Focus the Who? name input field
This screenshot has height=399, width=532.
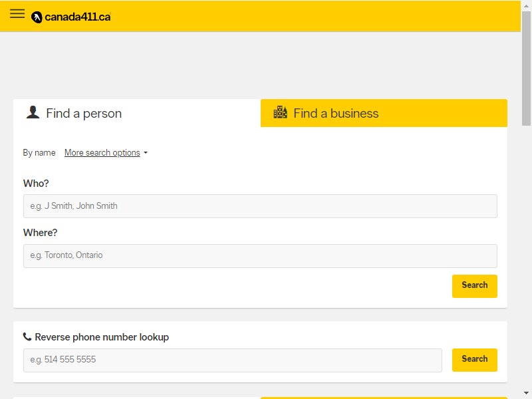[260, 206]
